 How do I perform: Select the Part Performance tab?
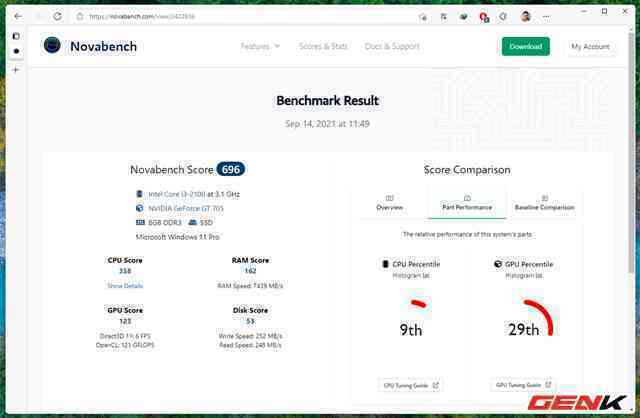tap(467, 203)
